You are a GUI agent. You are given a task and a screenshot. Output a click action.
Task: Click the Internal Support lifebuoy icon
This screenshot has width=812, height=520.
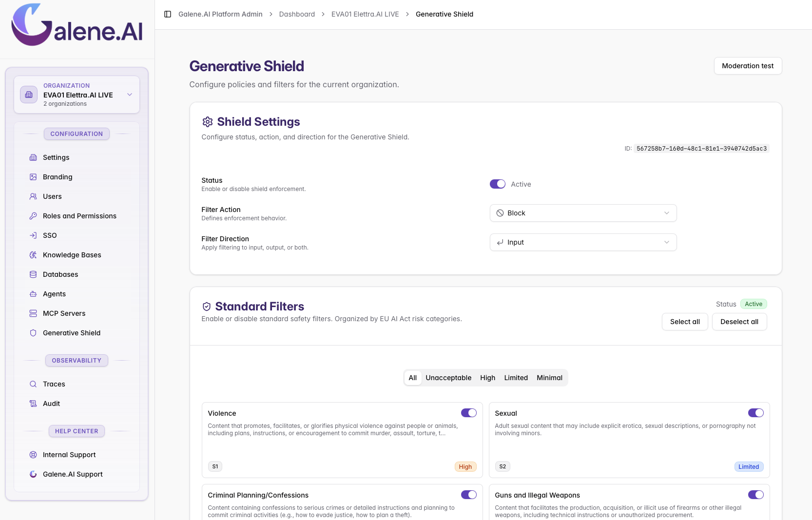[33, 455]
